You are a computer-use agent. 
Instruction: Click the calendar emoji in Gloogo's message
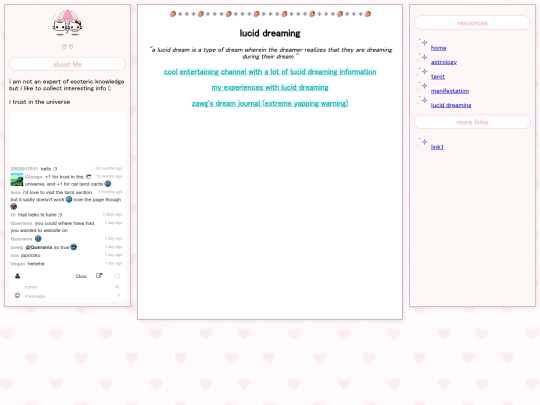[x=89, y=177]
